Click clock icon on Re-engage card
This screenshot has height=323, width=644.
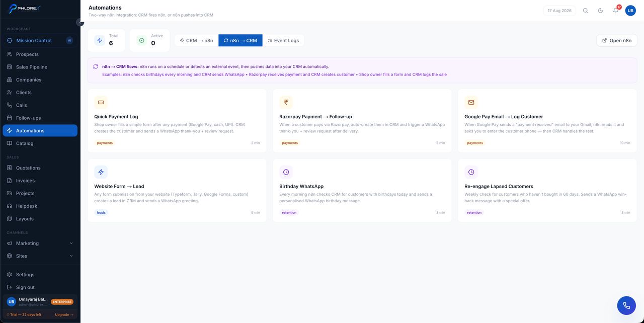click(x=471, y=172)
